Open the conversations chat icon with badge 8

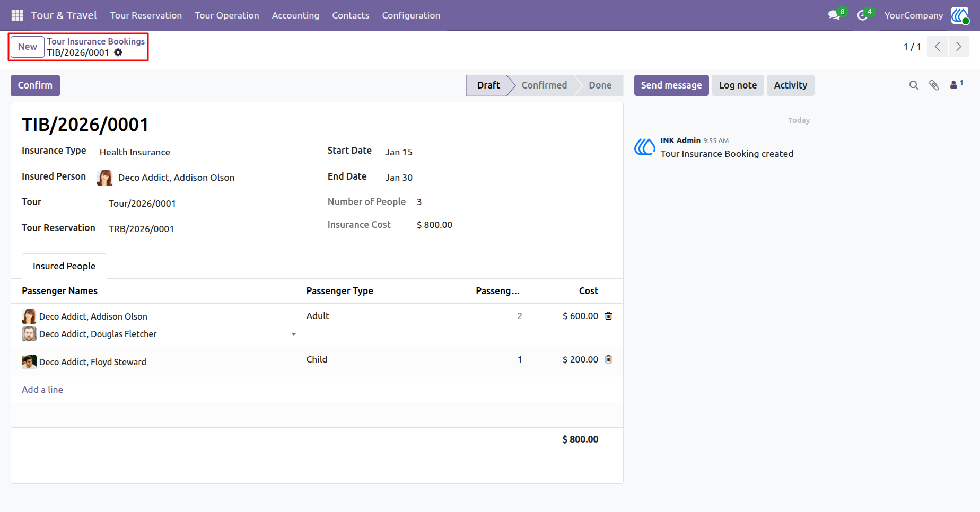pyautogui.click(x=834, y=15)
